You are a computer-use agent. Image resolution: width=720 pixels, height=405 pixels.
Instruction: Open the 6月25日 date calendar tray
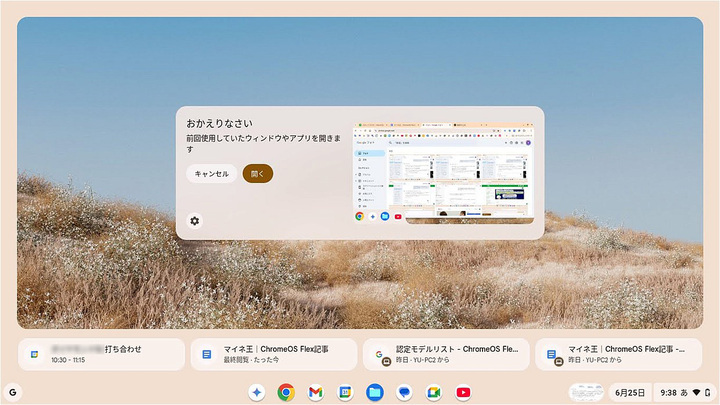click(x=630, y=393)
